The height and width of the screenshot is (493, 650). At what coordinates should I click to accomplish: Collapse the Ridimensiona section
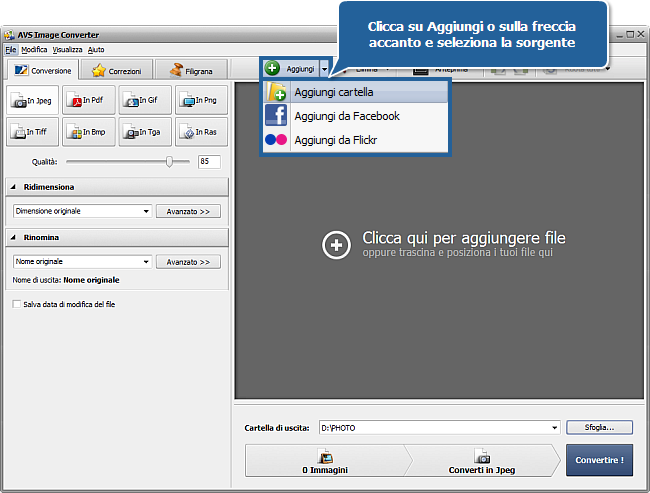(x=13, y=187)
